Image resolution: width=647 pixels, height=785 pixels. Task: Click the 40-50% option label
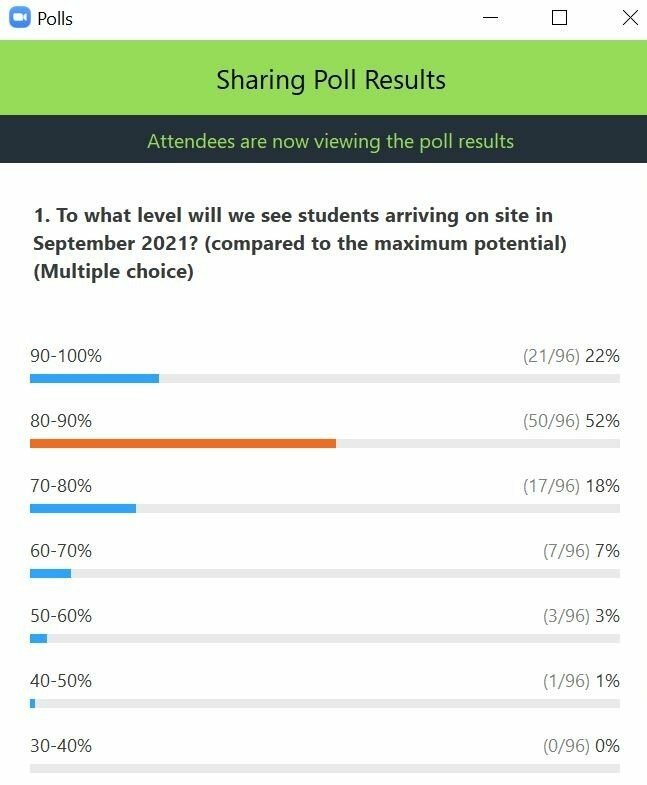pyautogui.click(x=61, y=681)
